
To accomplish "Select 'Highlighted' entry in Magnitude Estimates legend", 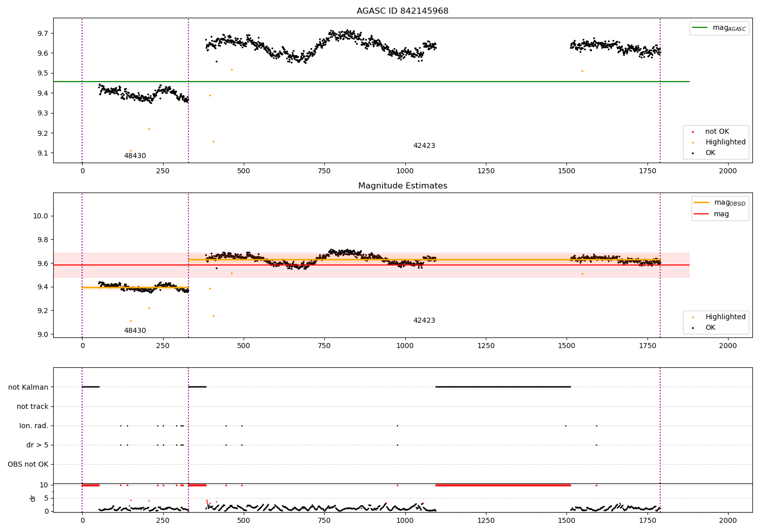I will 726,317.
